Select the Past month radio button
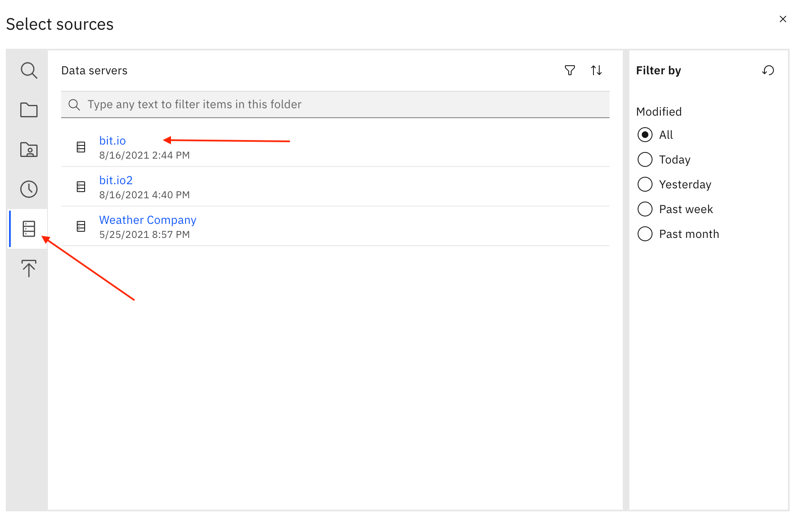The image size is (802, 532). pyautogui.click(x=645, y=234)
